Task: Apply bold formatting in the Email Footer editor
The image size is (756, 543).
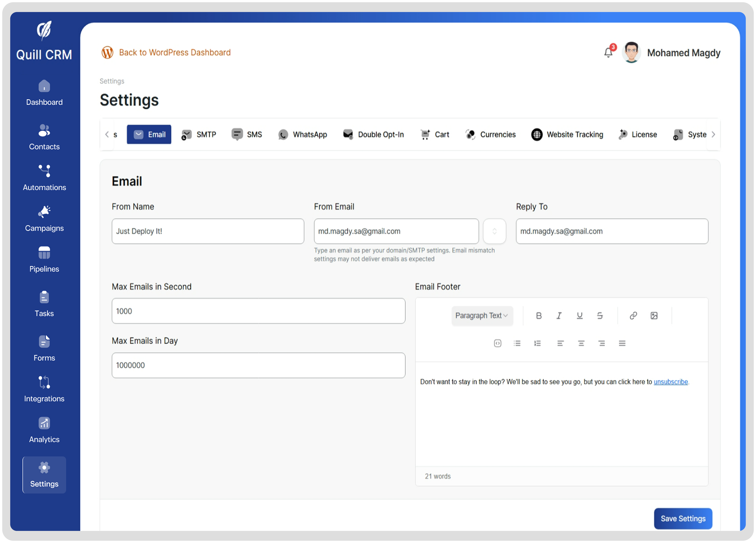Action: tap(539, 315)
